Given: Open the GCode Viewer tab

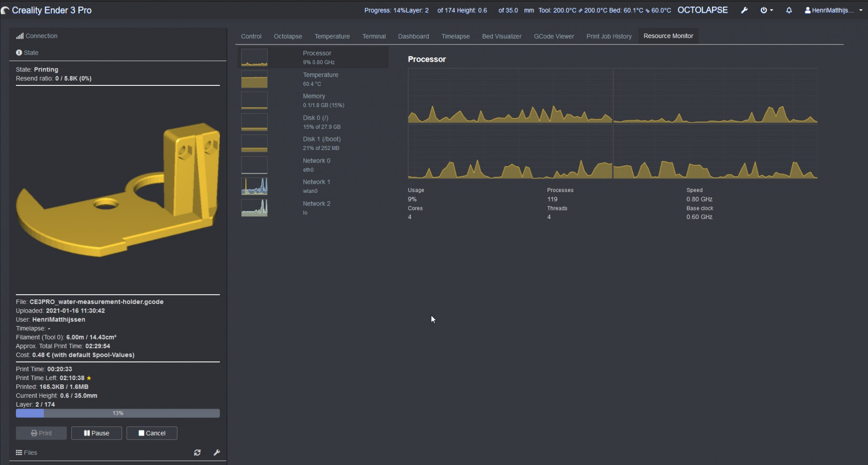Looking at the screenshot, I should (x=554, y=36).
